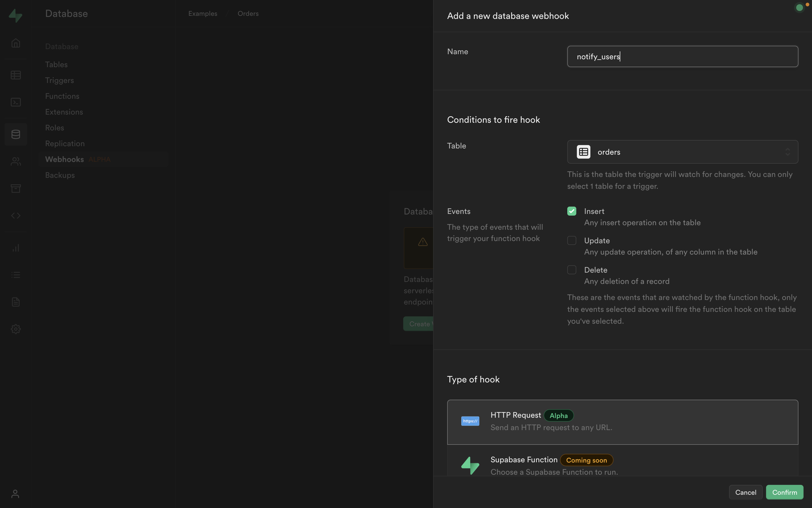Open the Table editor sidebar icon
Screen dimensions: 812x508
(x=16, y=75)
